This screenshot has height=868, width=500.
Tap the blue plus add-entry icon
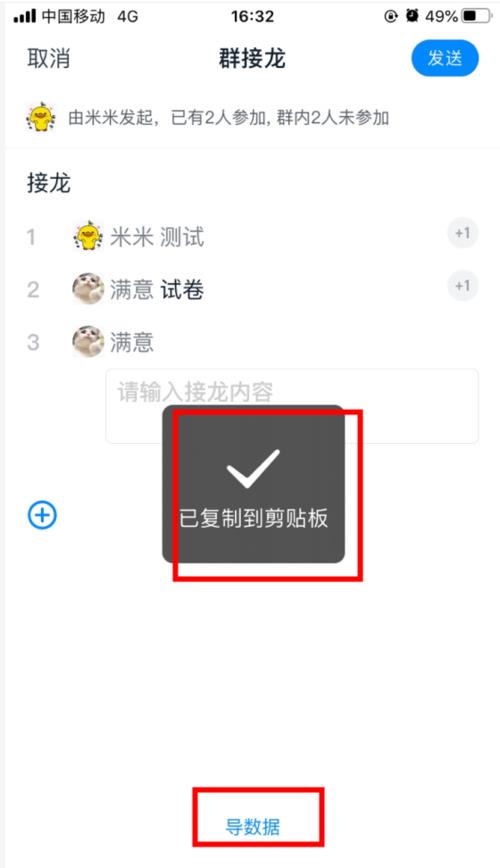[x=42, y=515]
